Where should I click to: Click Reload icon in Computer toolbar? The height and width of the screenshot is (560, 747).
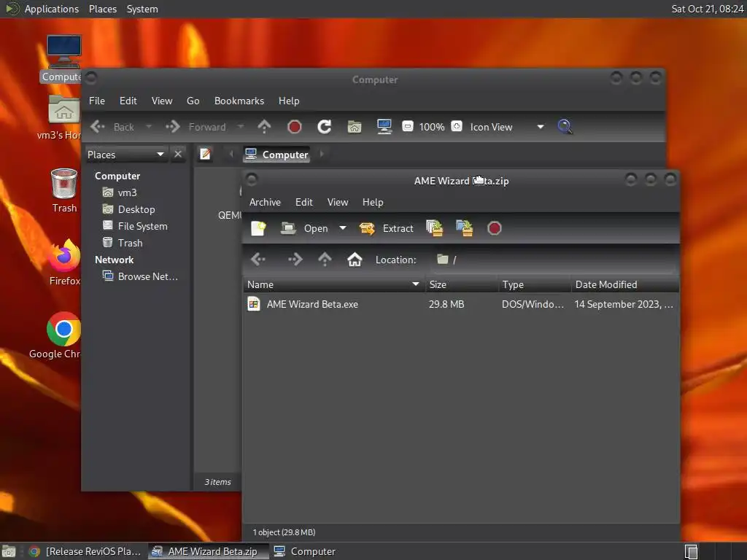pyautogui.click(x=325, y=127)
